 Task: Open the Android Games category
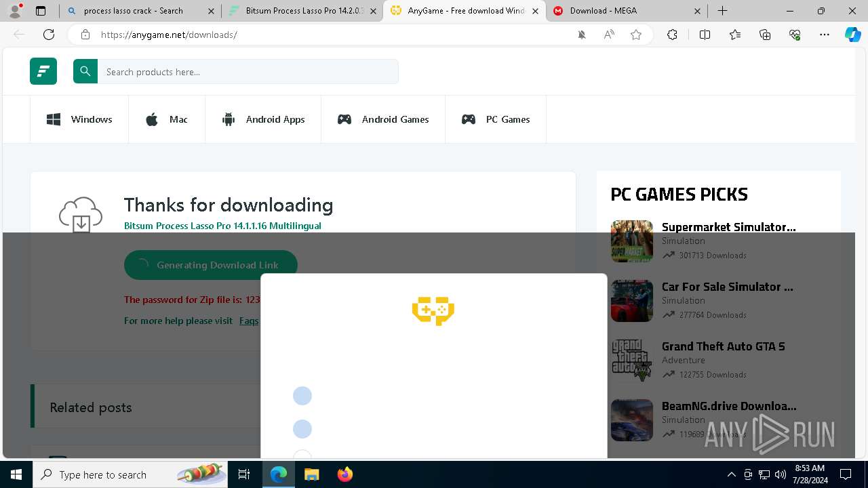(x=383, y=119)
